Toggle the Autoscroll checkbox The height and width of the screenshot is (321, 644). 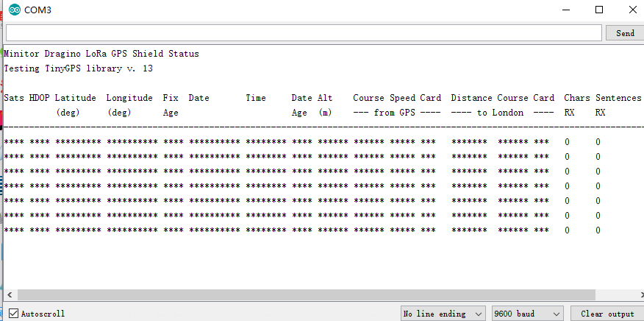[13, 314]
